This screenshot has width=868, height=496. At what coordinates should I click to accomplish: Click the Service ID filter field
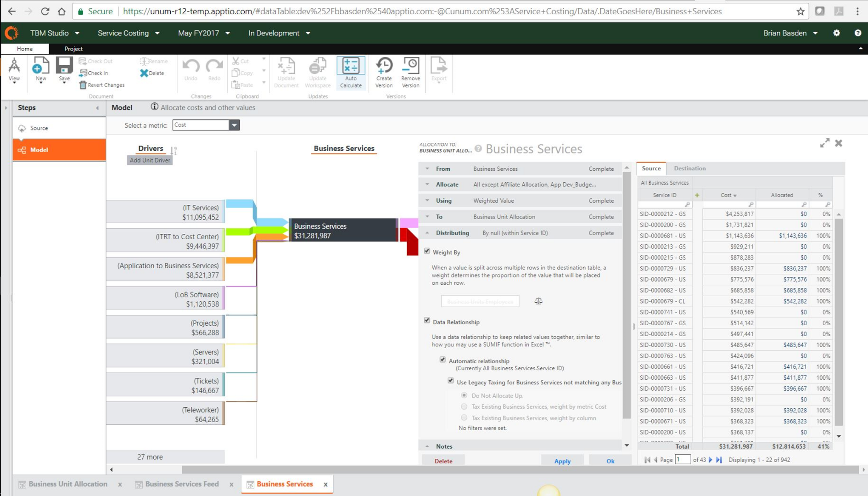(x=665, y=204)
